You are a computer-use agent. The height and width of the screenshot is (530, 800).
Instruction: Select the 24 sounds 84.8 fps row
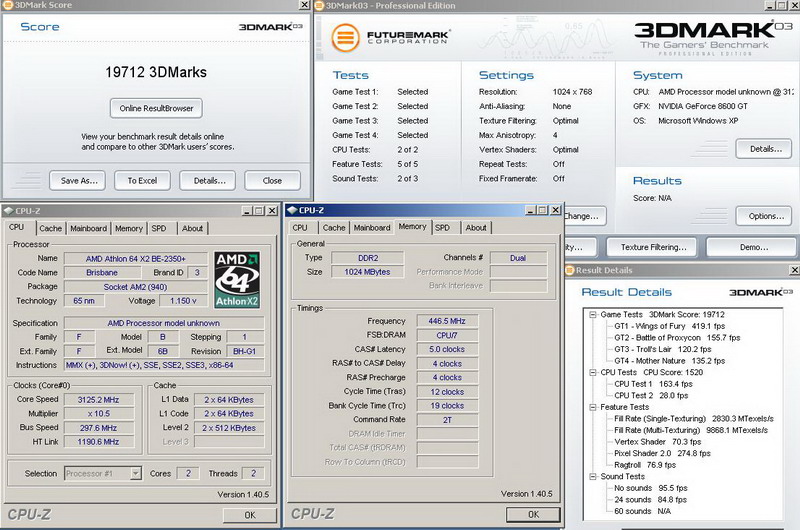(651, 500)
